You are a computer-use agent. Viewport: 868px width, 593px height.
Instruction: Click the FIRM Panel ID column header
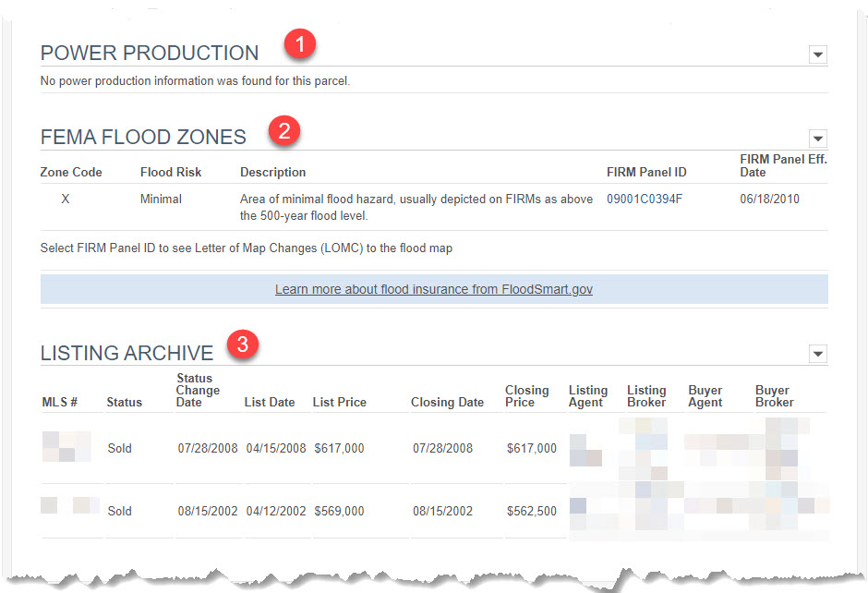(646, 172)
